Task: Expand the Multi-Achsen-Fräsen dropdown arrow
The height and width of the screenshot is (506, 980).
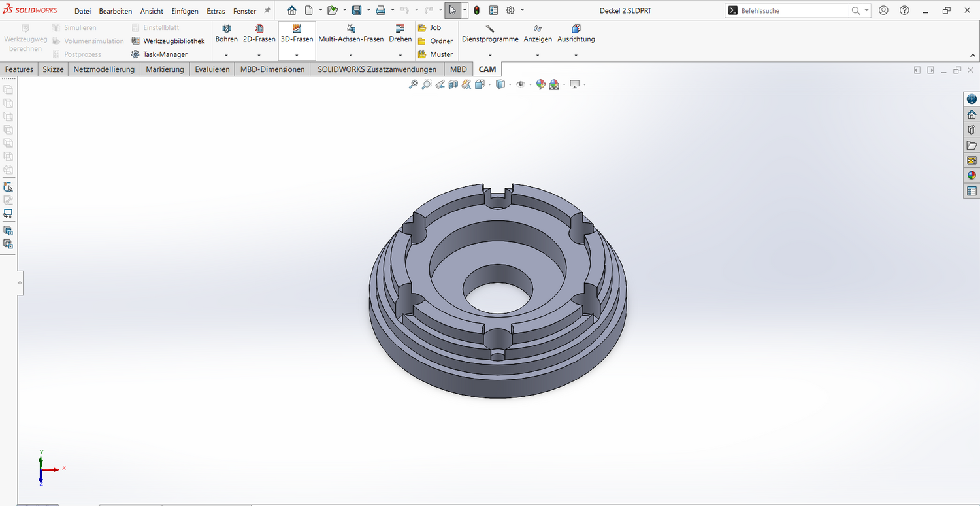Action: [x=351, y=55]
